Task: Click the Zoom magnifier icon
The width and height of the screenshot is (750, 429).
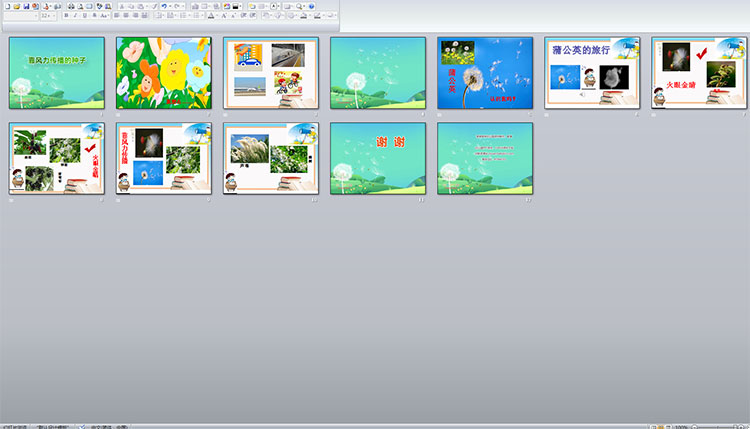Action: 298,6
